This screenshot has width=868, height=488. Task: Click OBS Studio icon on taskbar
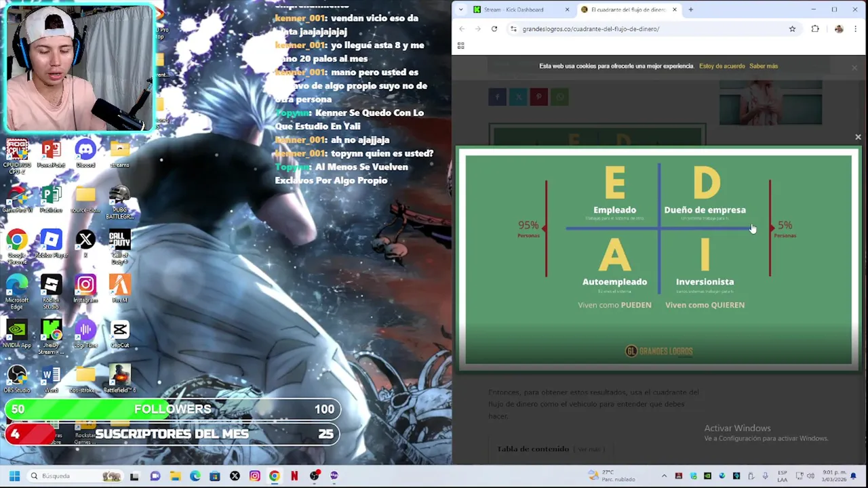[314, 476]
